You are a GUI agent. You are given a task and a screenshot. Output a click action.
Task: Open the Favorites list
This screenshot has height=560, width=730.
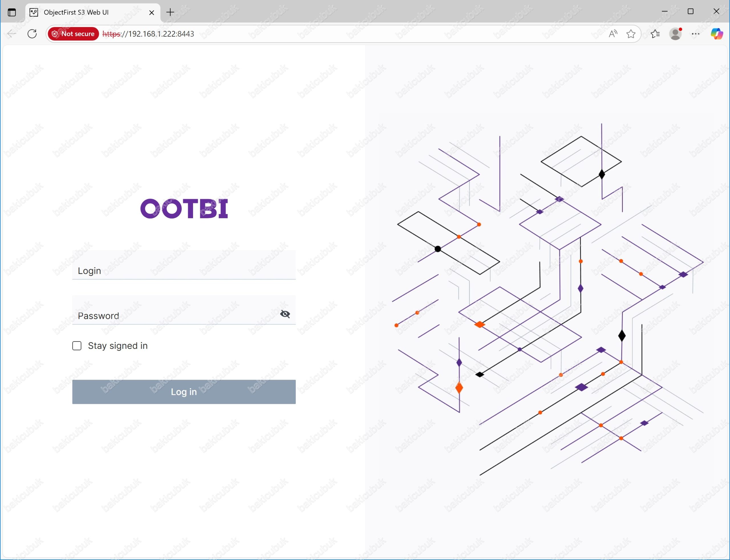pos(655,34)
